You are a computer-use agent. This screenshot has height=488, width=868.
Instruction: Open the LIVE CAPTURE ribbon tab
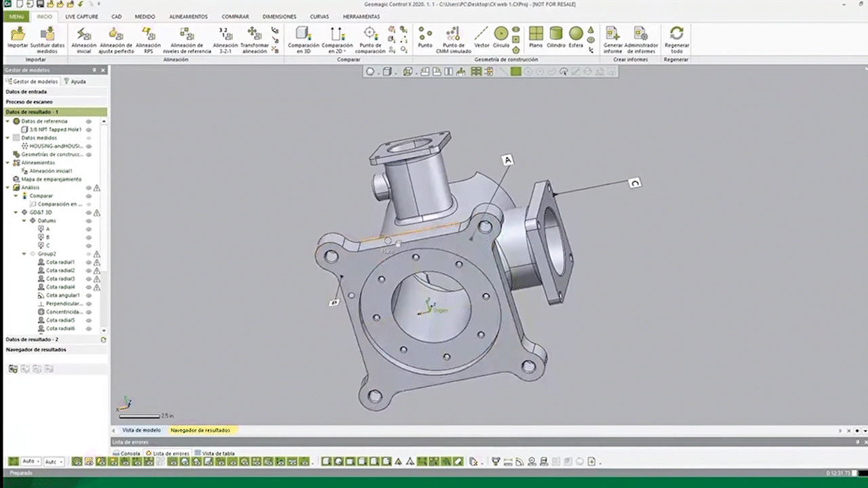[81, 16]
